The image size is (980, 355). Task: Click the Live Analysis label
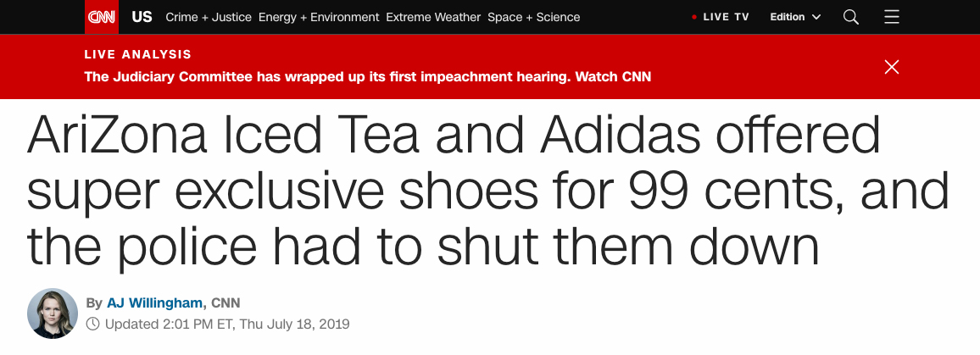click(138, 54)
